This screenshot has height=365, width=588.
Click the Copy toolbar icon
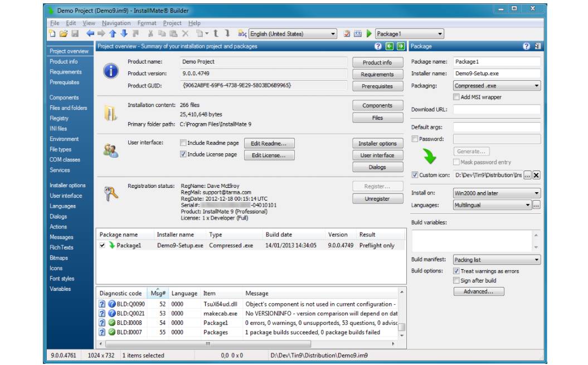pyautogui.click(x=162, y=34)
